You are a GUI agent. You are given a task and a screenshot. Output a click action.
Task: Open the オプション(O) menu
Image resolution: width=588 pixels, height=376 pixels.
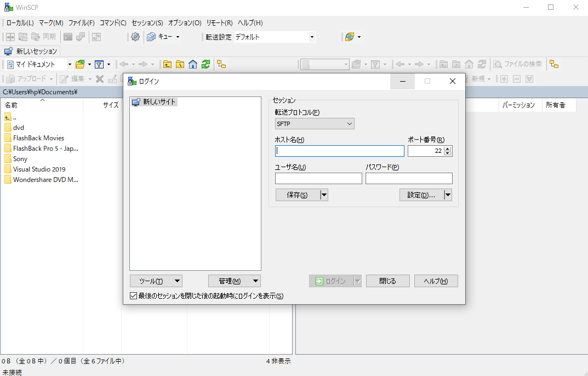pos(185,23)
